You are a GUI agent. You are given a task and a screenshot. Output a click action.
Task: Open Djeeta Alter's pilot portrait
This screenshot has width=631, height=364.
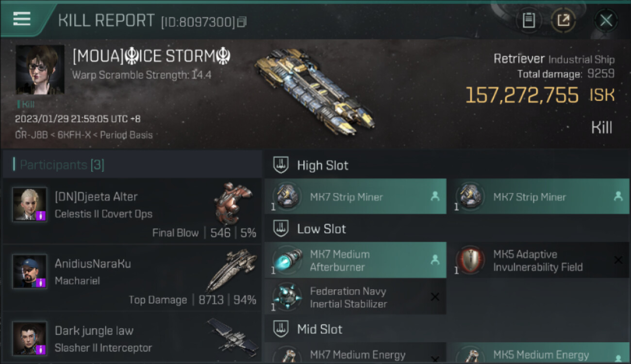[30, 204]
